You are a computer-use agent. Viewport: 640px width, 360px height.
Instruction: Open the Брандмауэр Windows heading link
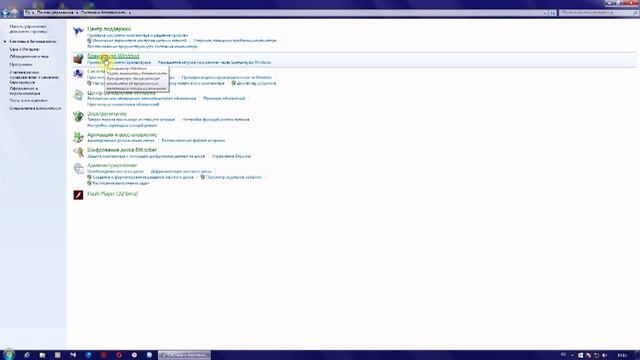coord(113,56)
